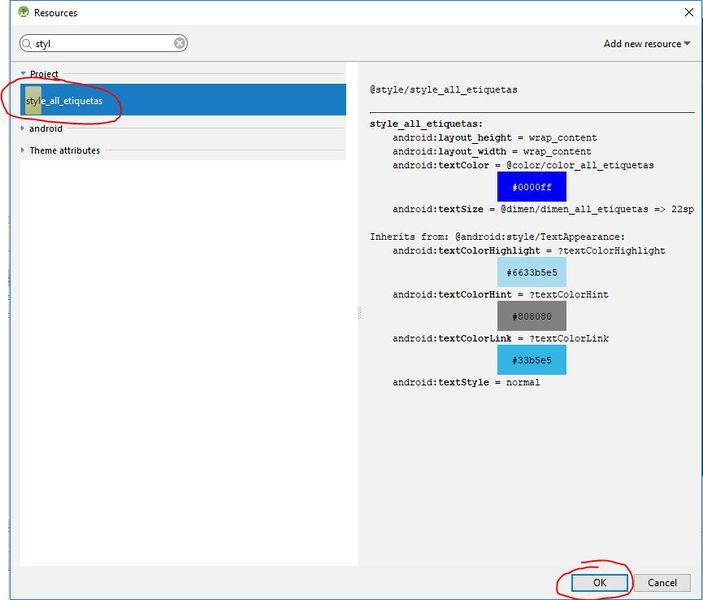The width and height of the screenshot is (703, 600).
Task: Expand the Theme attributes section
Action: pos(22,150)
